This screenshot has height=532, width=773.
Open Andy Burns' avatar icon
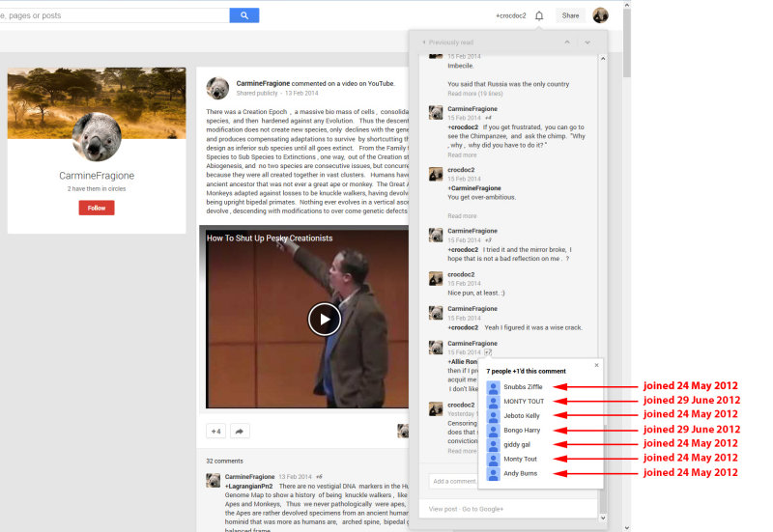(x=493, y=473)
